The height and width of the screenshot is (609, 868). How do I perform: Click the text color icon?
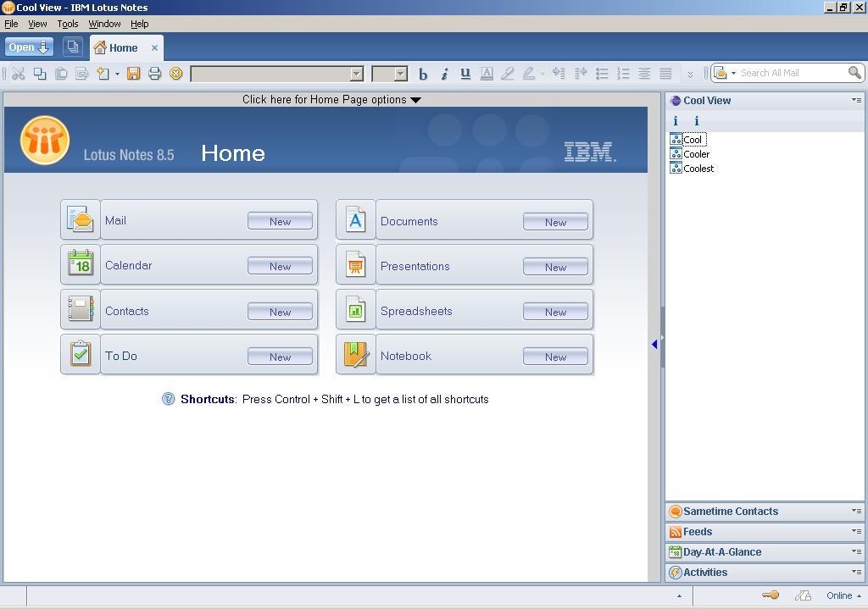click(487, 74)
